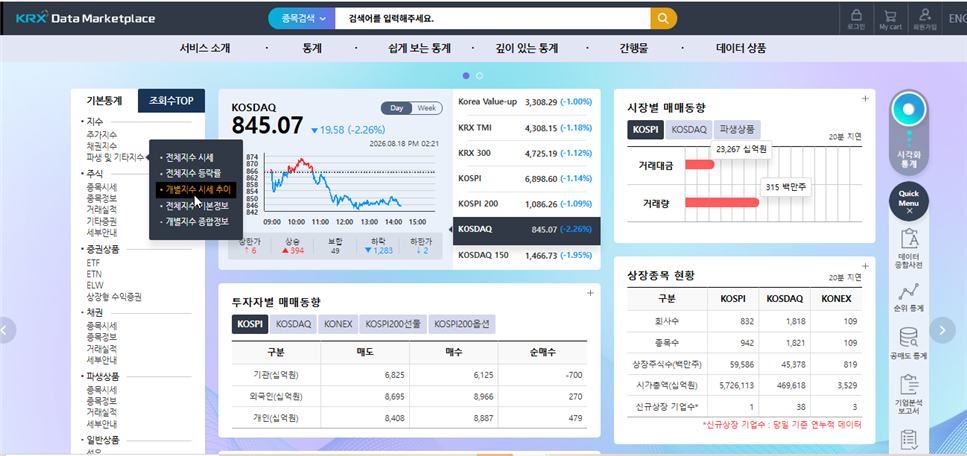The image size is (967, 456).
Task: Open the 시각화 통계 round icon
Action: point(909,110)
